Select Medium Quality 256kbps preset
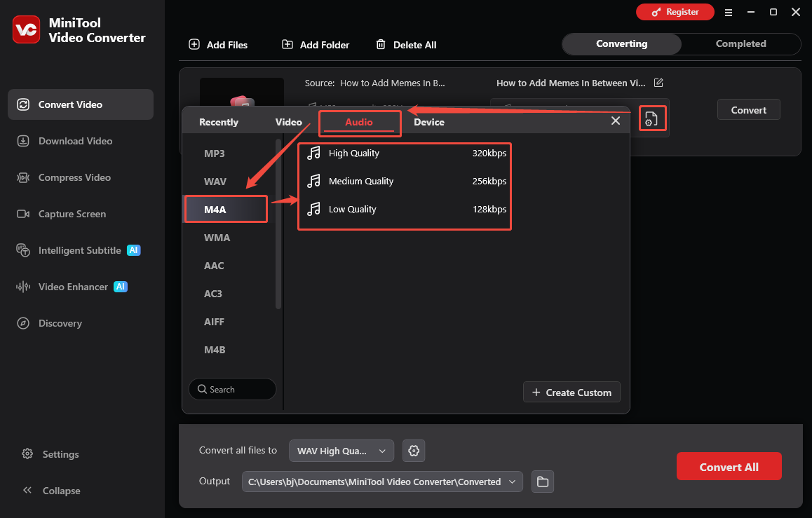The height and width of the screenshot is (518, 812). (405, 181)
